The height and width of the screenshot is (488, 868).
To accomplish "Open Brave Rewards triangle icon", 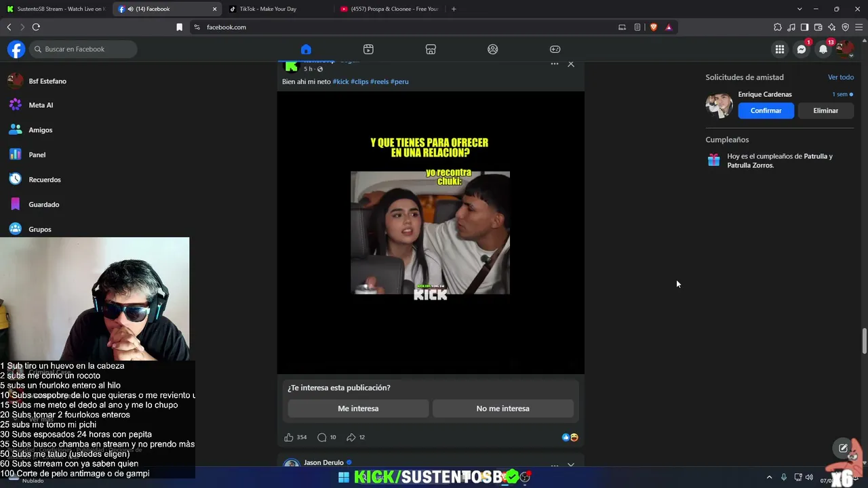I will [x=669, y=27].
